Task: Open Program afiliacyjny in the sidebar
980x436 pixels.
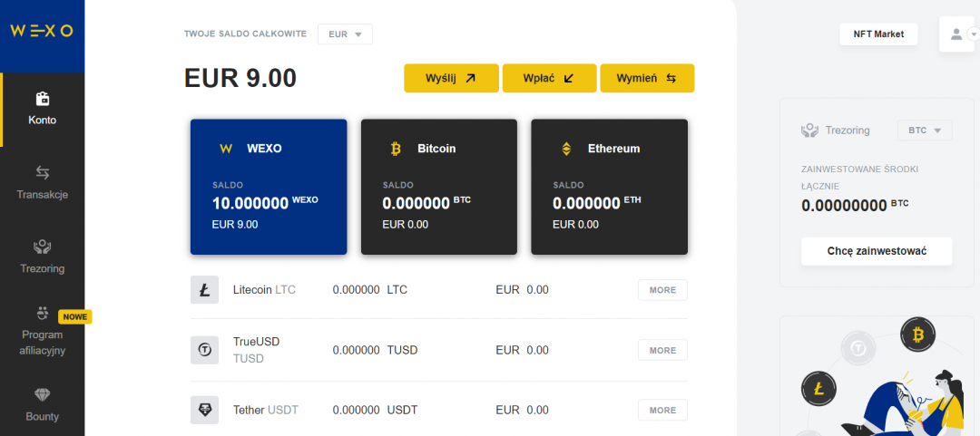Action: 42,330
